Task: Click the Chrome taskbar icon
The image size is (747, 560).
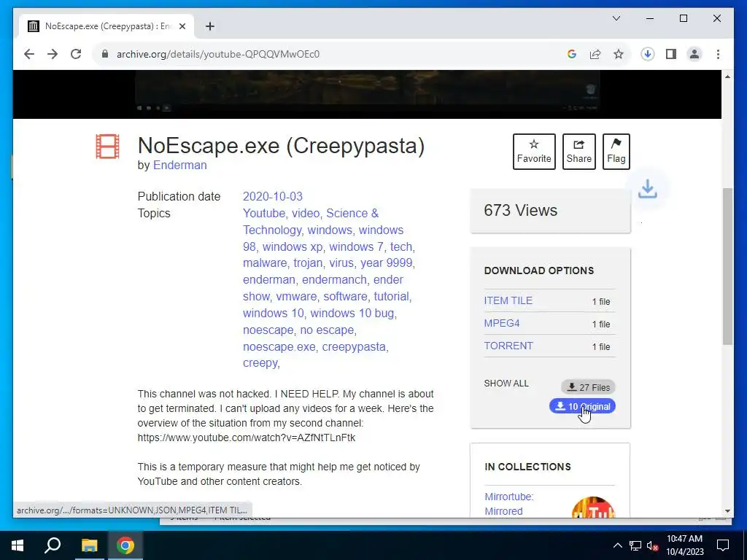Action: 125,545
